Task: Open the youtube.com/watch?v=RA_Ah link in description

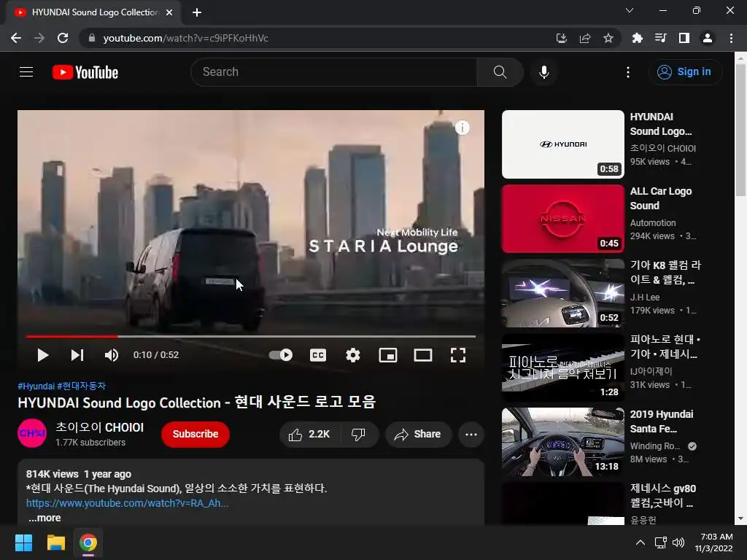Action: pyautogui.click(x=127, y=503)
